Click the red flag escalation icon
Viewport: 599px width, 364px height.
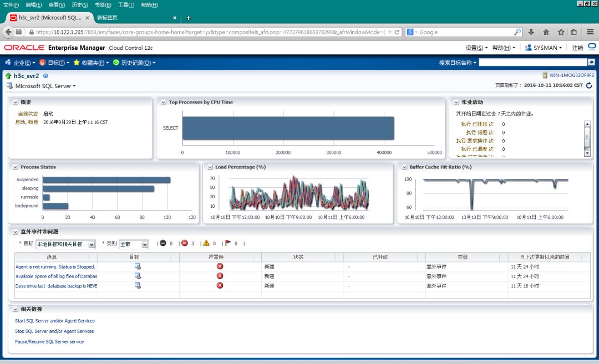[227, 243]
